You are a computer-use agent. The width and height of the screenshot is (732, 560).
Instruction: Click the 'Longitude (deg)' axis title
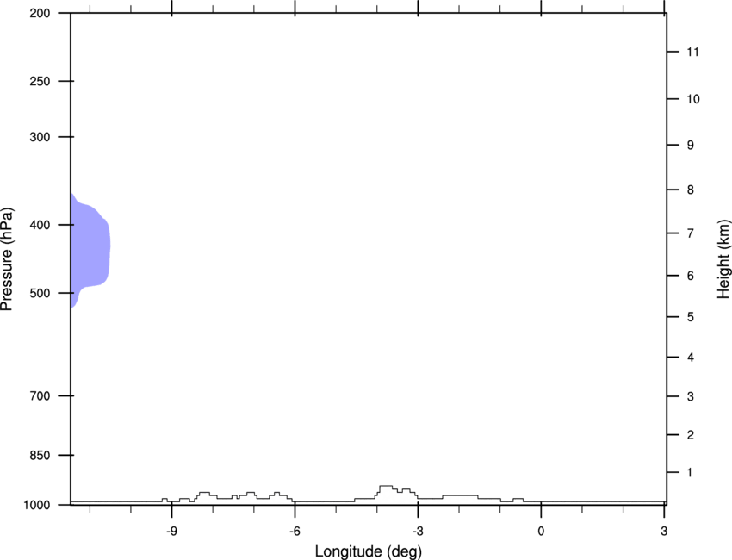click(x=369, y=551)
